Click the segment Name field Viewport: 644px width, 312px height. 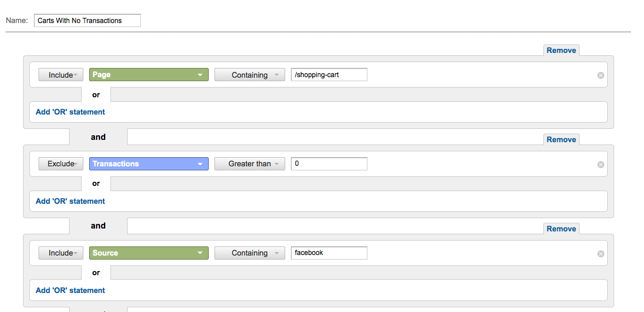87,21
